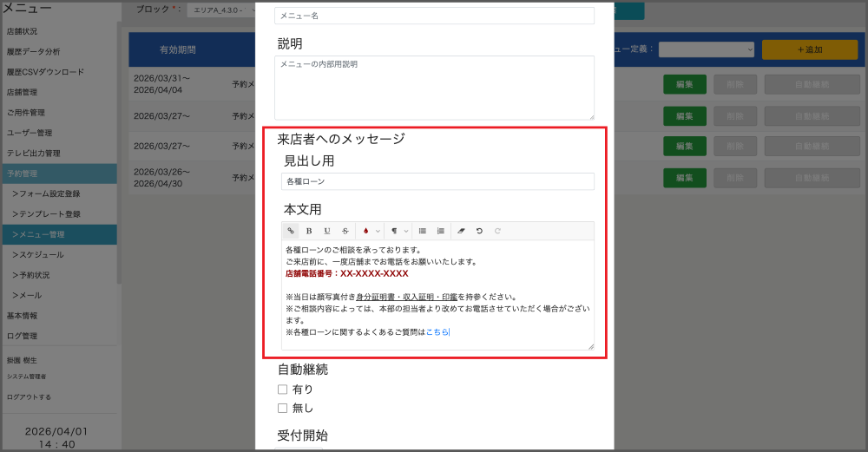
Task: Click the sidebar vertical scrollbar
Action: click(x=119, y=152)
